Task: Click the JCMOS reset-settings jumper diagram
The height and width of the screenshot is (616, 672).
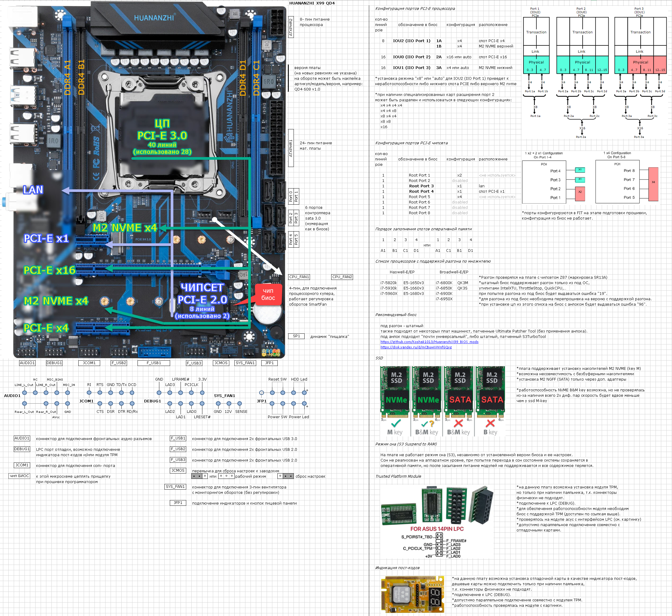Action: click(286, 476)
